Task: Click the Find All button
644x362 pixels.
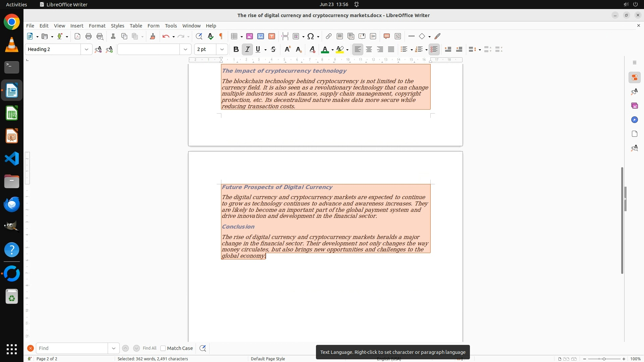Action: (149, 348)
